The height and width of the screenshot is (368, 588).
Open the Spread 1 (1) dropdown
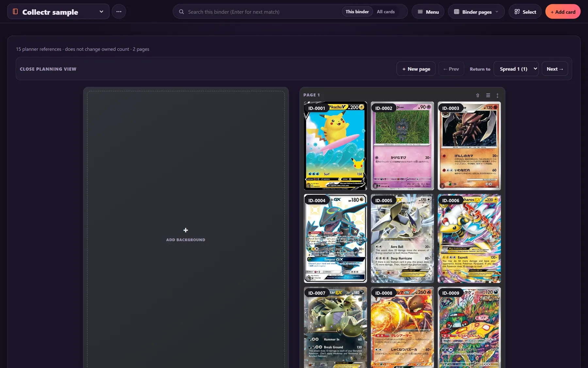point(516,69)
